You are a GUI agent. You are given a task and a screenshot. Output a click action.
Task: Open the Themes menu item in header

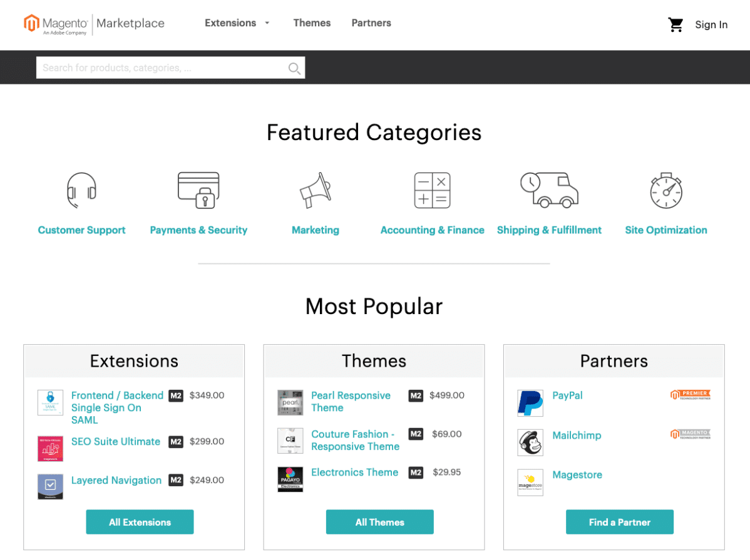(312, 23)
